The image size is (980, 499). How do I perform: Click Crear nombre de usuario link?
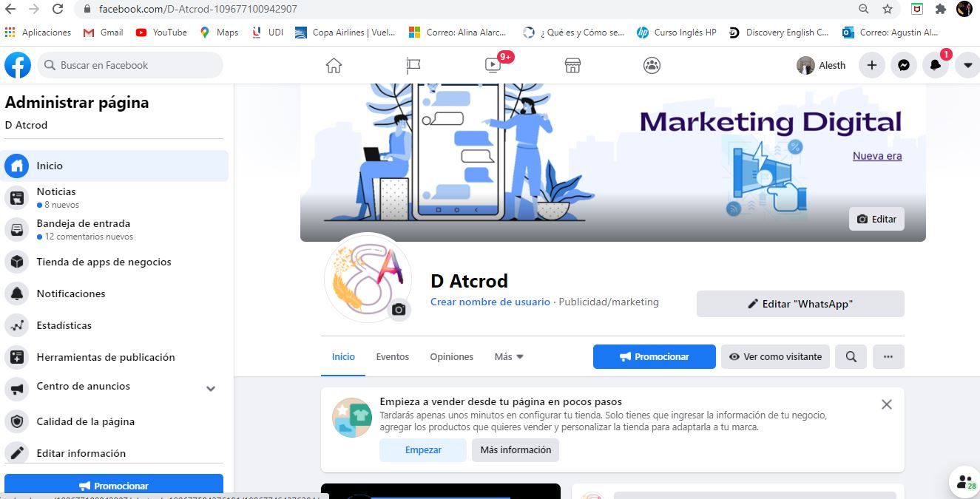tap(490, 302)
